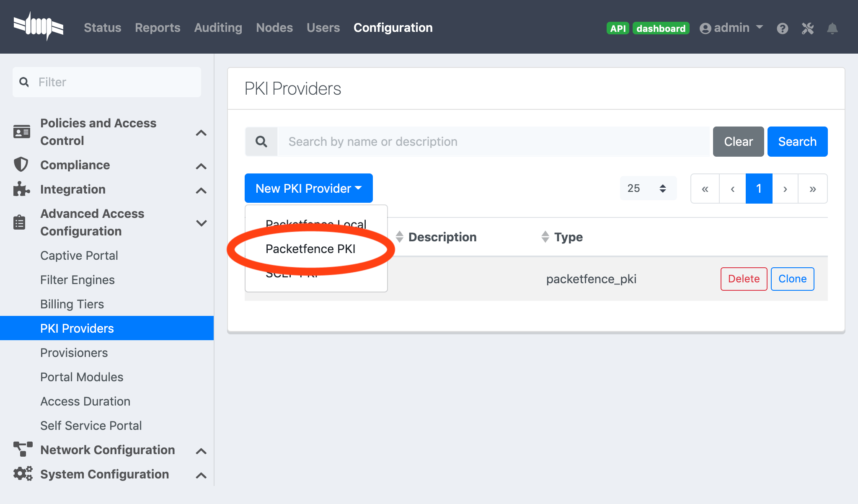Viewport: 858px width, 504px height.
Task: Open help via the question mark icon
Action: [783, 28]
